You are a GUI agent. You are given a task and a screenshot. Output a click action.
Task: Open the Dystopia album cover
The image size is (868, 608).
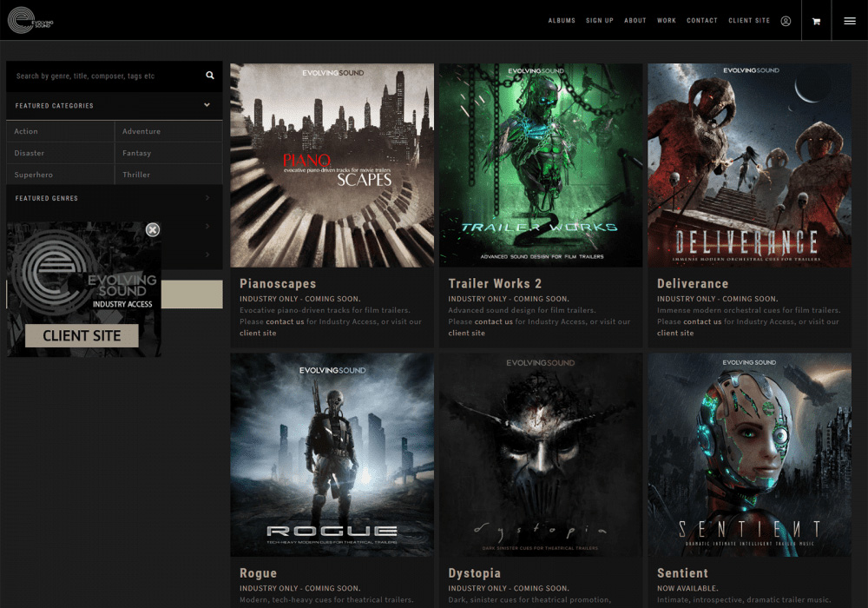(x=541, y=454)
